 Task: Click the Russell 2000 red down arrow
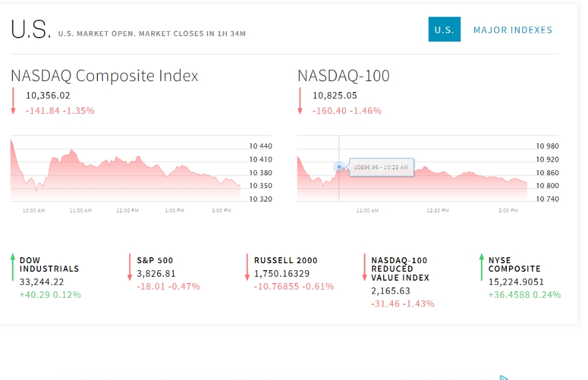(x=248, y=267)
